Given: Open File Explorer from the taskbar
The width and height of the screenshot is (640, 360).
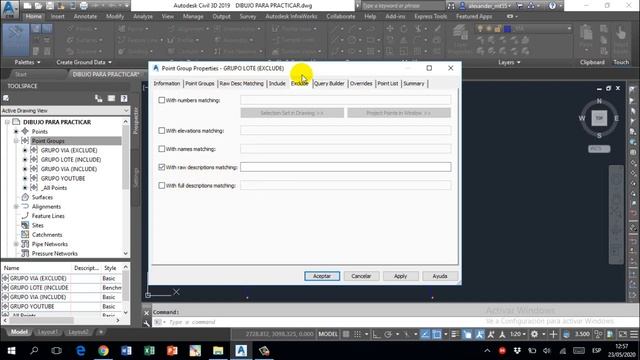Looking at the screenshot, I should (218, 351).
